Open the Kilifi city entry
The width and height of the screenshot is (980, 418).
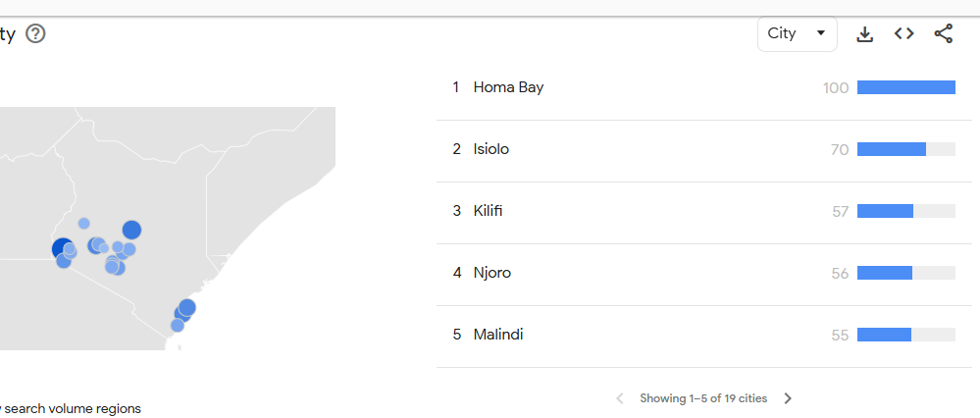[x=488, y=211]
